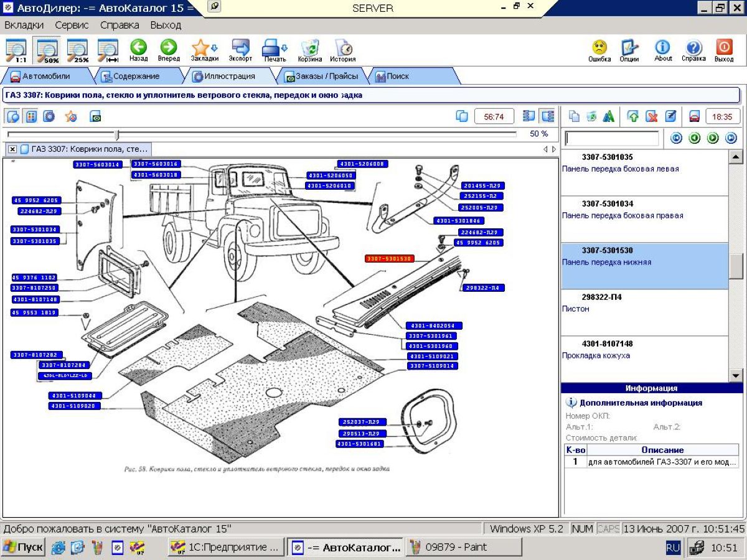Open the Пуск start menu

tap(23, 548)
